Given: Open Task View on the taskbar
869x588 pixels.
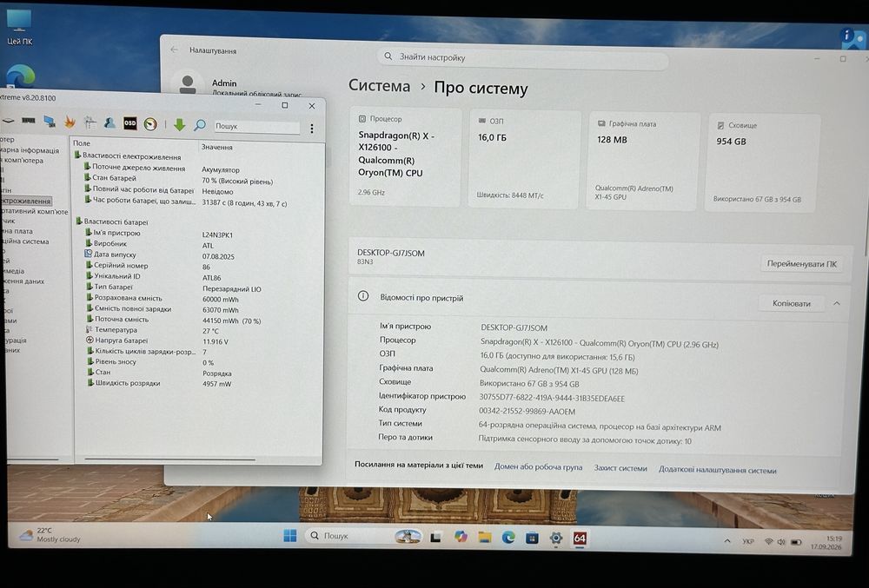Looking at the screenshot, I should coord(435,537).
